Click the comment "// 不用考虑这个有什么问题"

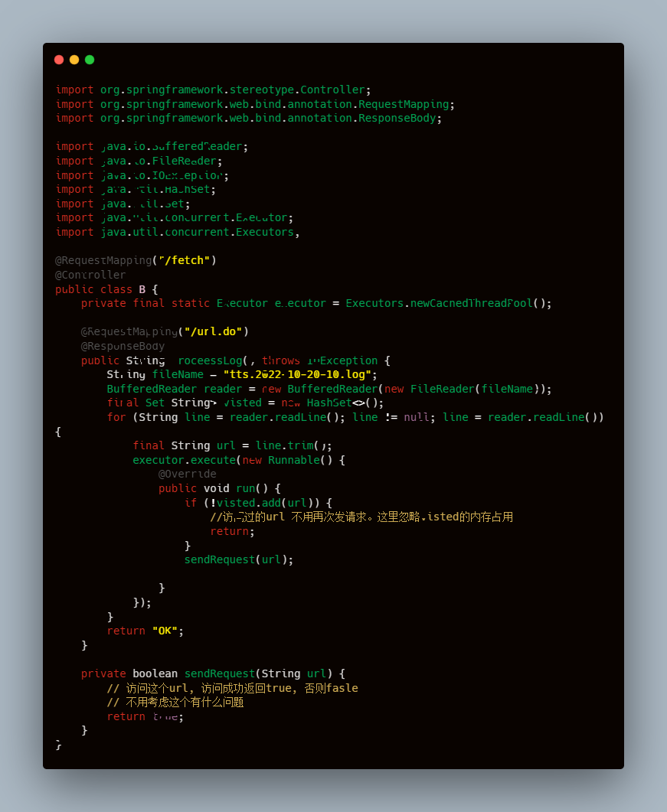175,703
